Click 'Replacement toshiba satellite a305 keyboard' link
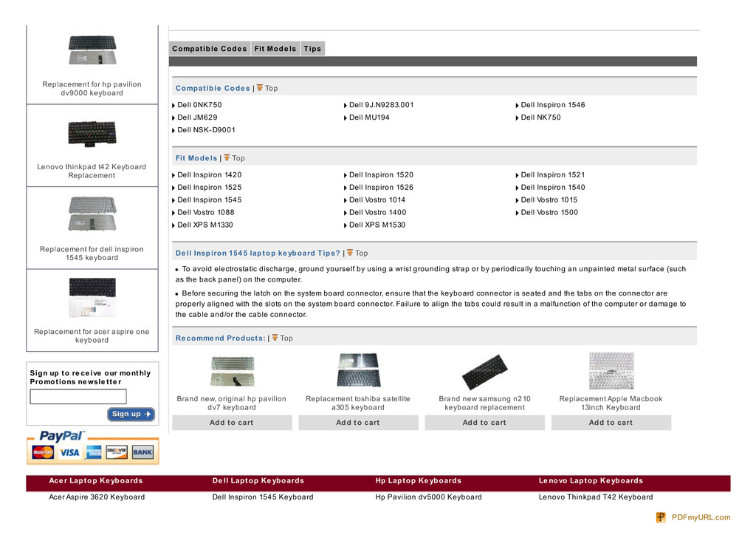Screen dimensions: 756x535 [358, 403]
